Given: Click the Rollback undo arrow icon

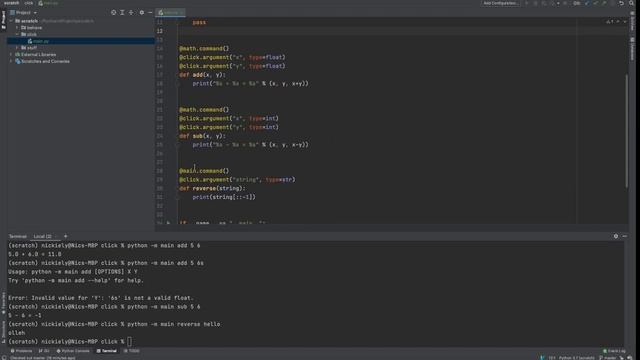Looking at the screenshot, I should pyautogui.click(x=621, y=3).
